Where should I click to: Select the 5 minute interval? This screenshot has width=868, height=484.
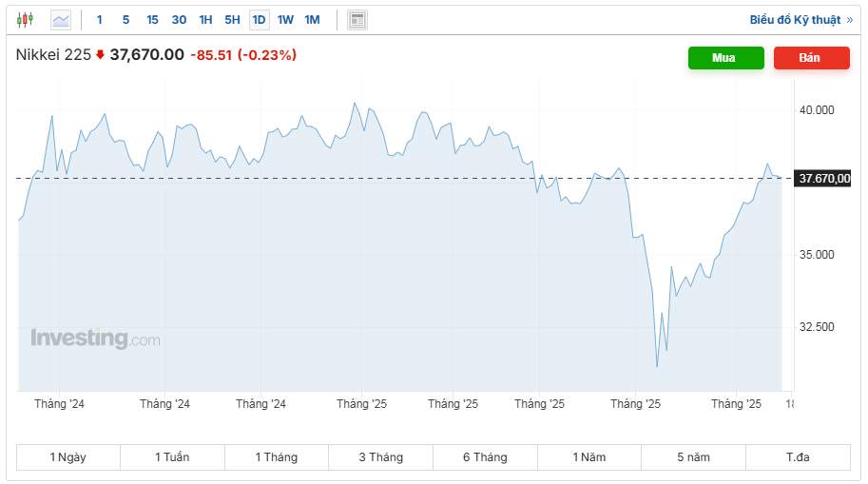pyautogui.click(x=125, y=19)
